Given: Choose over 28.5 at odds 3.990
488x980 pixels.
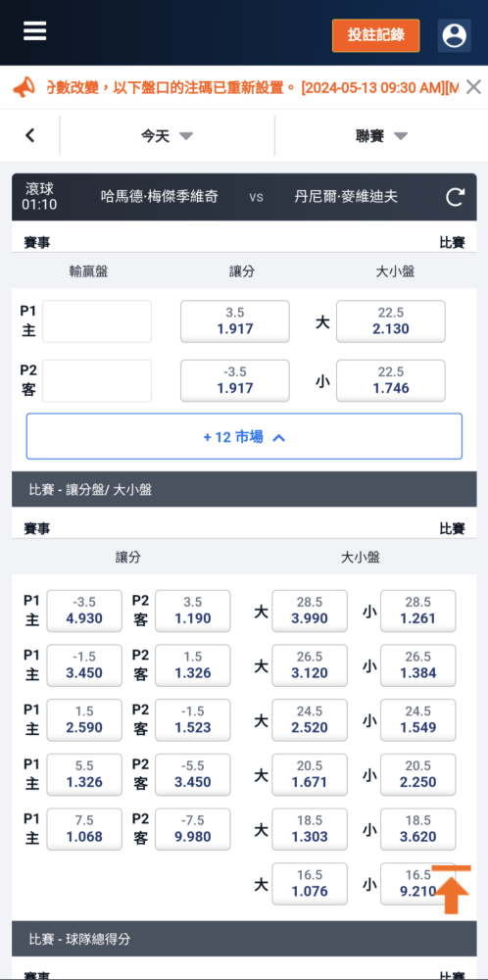Looking at the screenshot, I should coord(310,612).
